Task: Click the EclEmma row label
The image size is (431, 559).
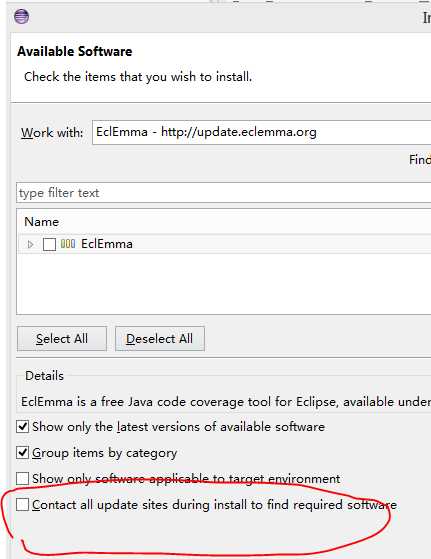Action: coord(107,244)
